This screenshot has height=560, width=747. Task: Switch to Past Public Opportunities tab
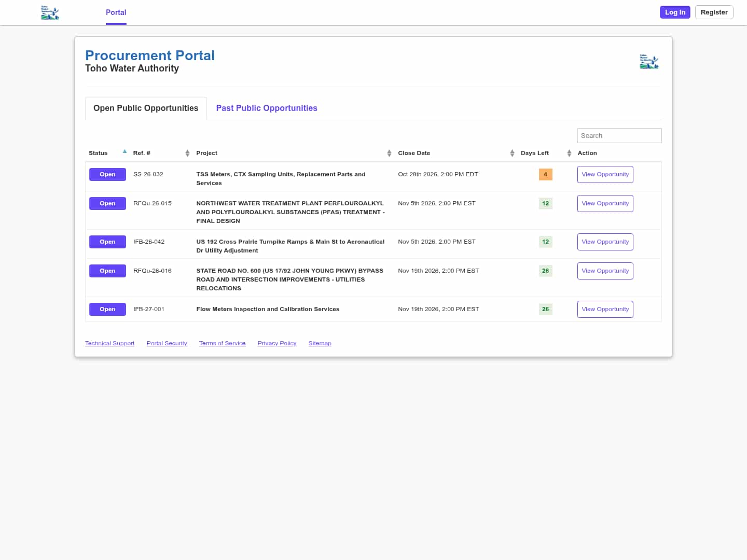point(267,108)
